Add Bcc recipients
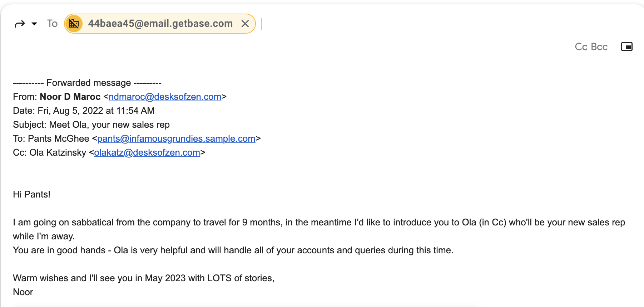 pos(599,47)
